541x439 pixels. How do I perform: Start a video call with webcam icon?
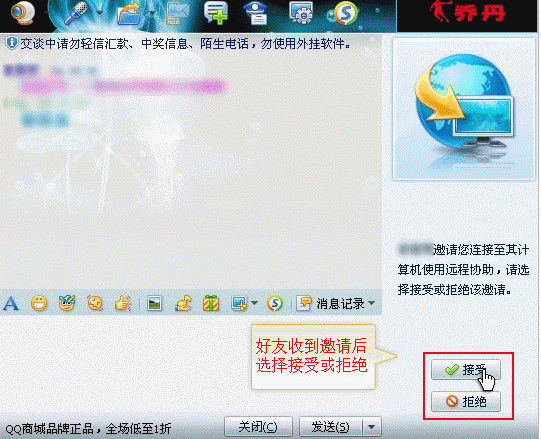click(23, 13)
